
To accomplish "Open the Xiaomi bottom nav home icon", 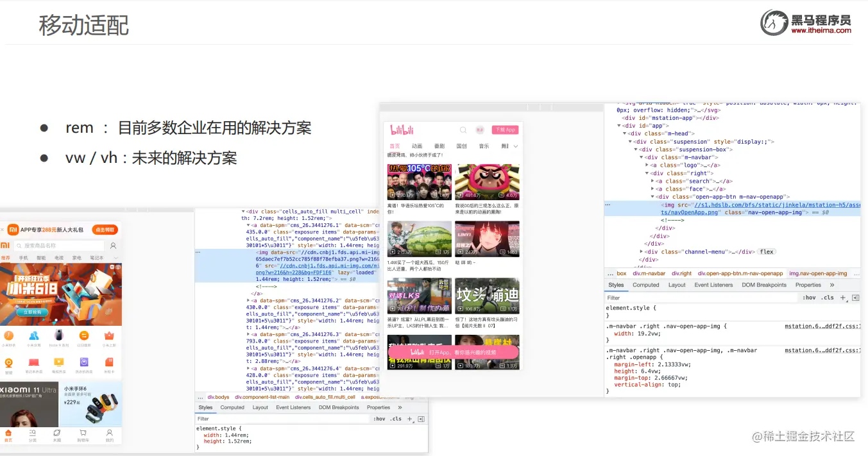I will pos(8,433).
